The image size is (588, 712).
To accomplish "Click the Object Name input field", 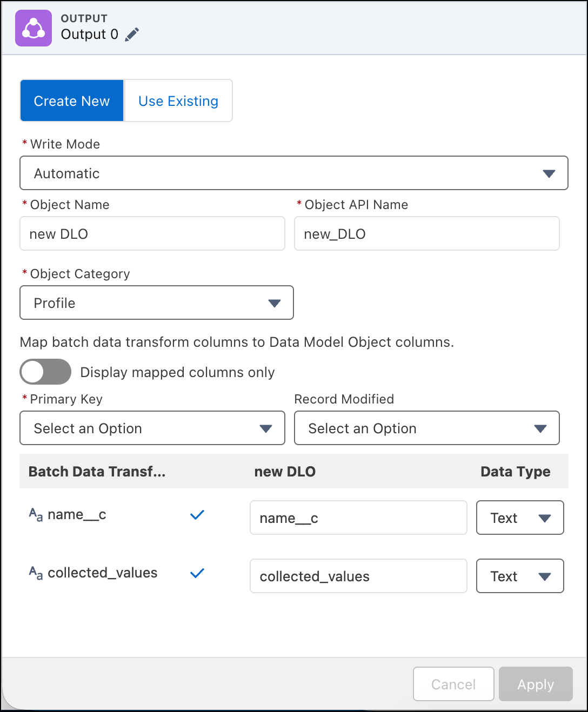I will point(152,233).
